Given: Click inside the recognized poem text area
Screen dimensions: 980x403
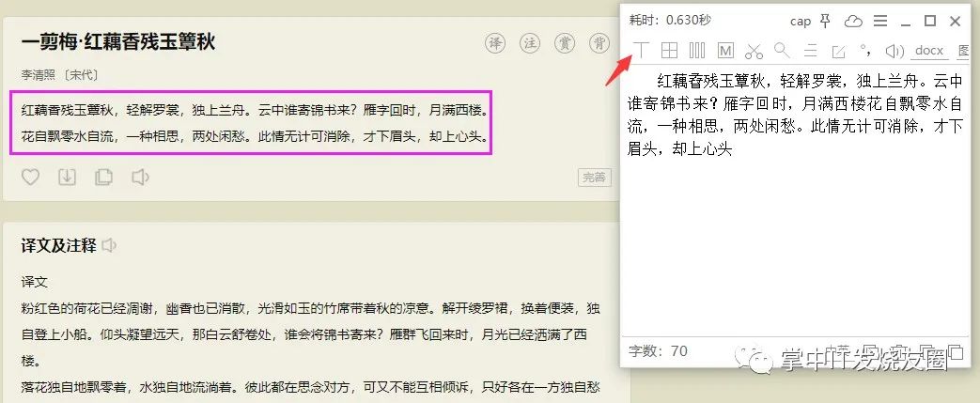Looking at the screenshot, I should click(795, 200).
